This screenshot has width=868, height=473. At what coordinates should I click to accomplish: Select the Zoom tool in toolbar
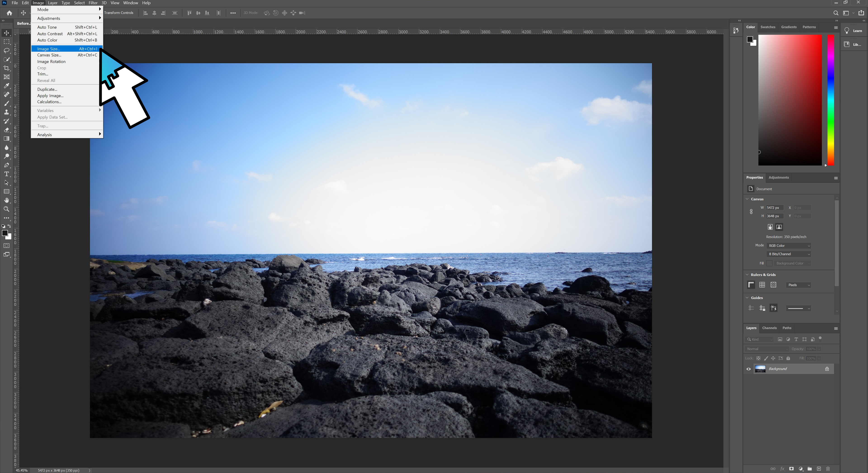[x=6, y=209]
